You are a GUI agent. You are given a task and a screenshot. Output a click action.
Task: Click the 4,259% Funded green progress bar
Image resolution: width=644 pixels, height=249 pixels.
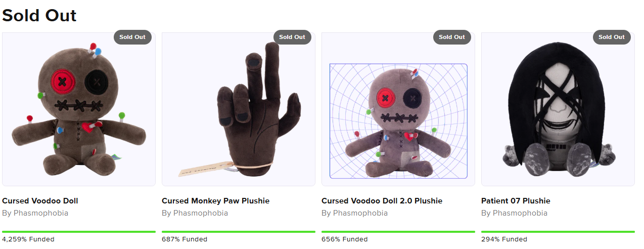pos(79,232)
